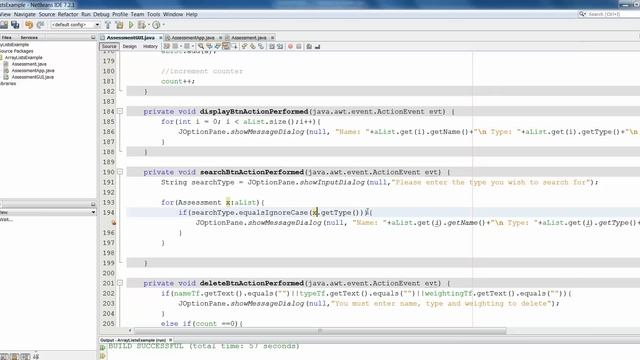Toggle Highlight Search in editor toolbar
This screenshot has height=360, width=640.
(x=226, y=47)
